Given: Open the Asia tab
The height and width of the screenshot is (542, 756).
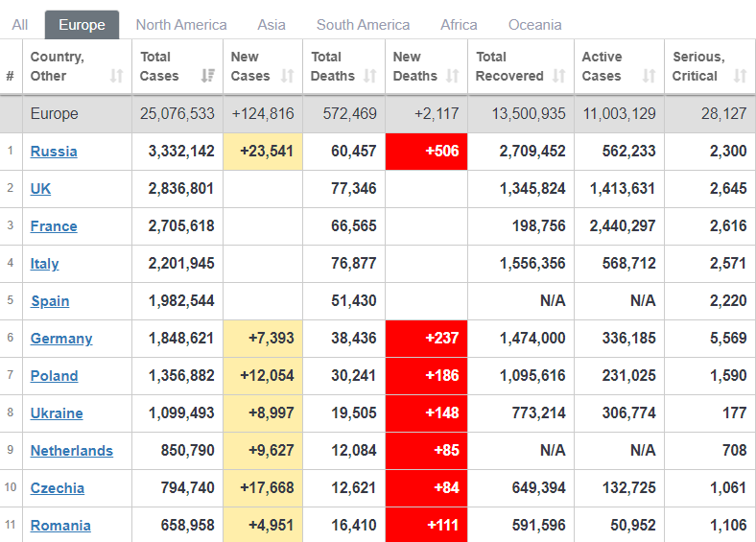Looking at the screenshot, I should coord(272,25).
